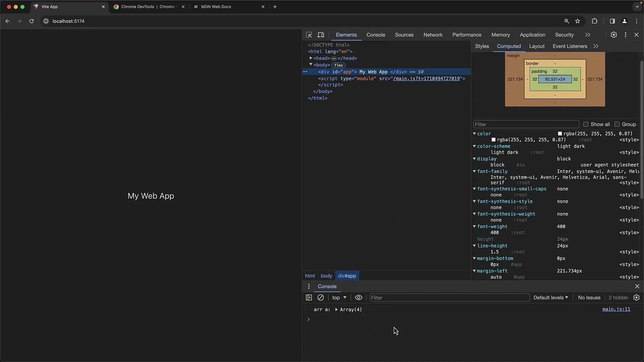Select the Default levels console dropdown
Screen dimensions: 644x362
coord(551,297)
